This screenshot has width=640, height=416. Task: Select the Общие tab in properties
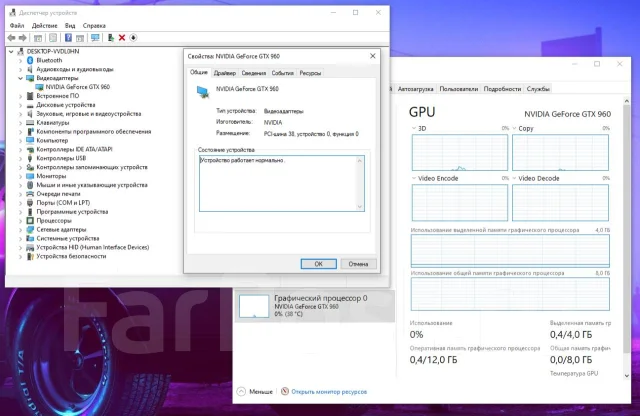pyautogui.click(x=199, y=72)
